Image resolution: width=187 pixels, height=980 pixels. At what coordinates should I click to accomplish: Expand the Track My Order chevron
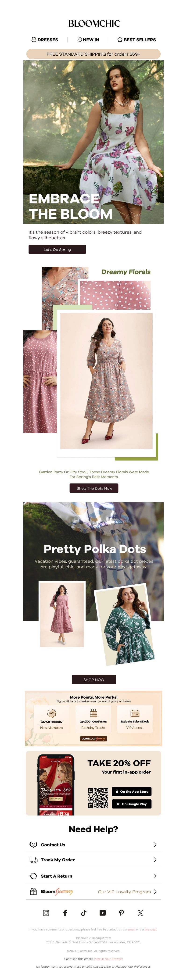(x=155, y=859)
